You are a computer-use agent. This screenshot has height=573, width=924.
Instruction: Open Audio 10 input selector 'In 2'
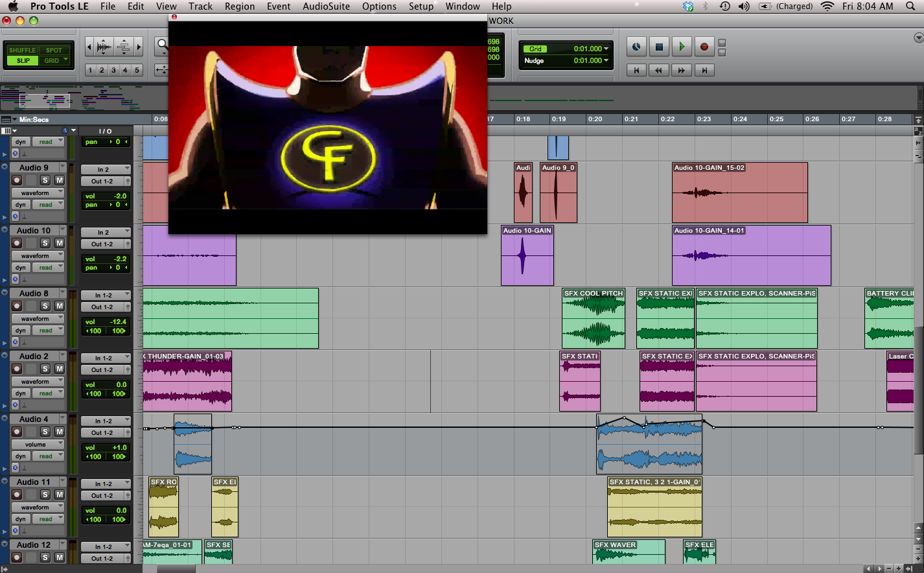point(106,232)
